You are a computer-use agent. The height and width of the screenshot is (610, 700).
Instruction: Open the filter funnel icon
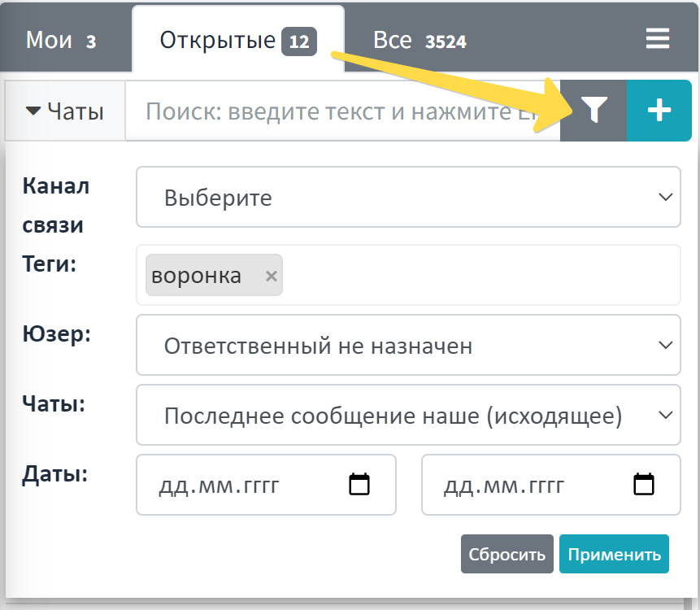pyautogui.click(x=594, y=110)
